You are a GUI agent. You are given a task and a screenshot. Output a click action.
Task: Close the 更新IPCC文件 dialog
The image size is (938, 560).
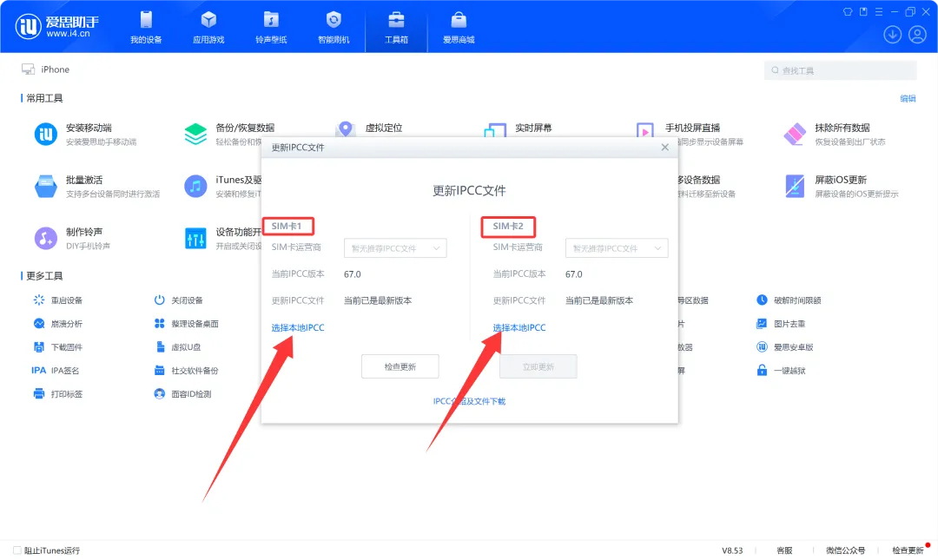[664, 148]
